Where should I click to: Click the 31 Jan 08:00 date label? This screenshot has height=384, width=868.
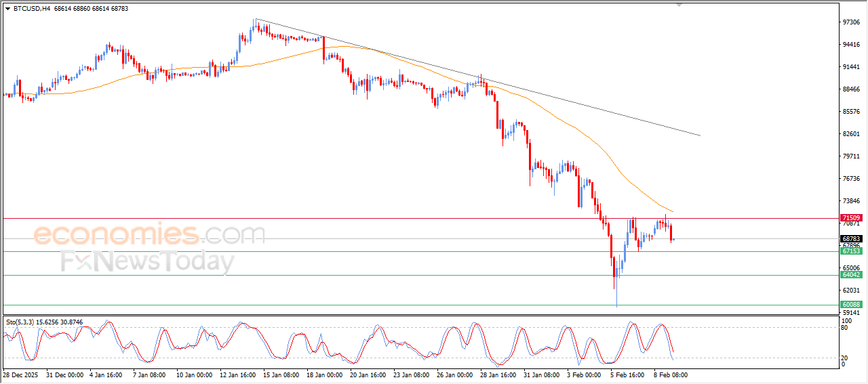pyautogui.click(x=542, y=374)
